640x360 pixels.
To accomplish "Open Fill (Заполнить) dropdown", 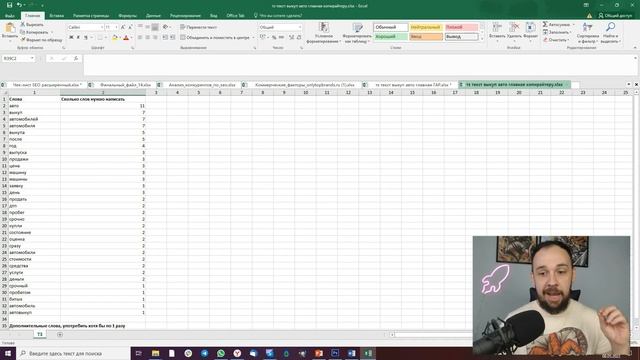I will (x=557, y=32).
